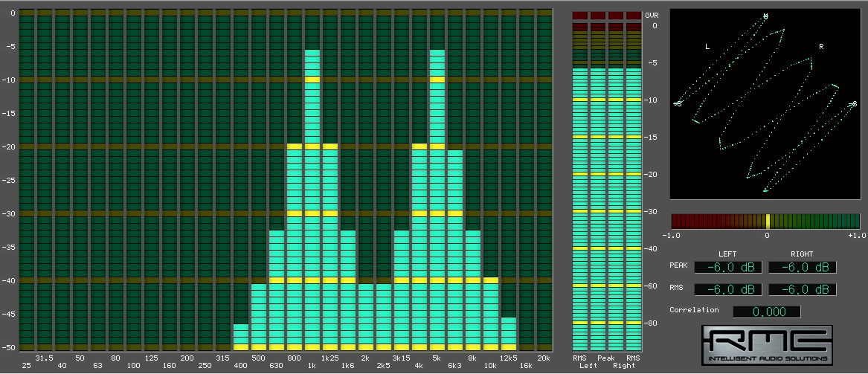The height and width of the screenshot is (374, 868).
Task: Click the 25 Hz frequency label
Action: click(x=27, y=366)
